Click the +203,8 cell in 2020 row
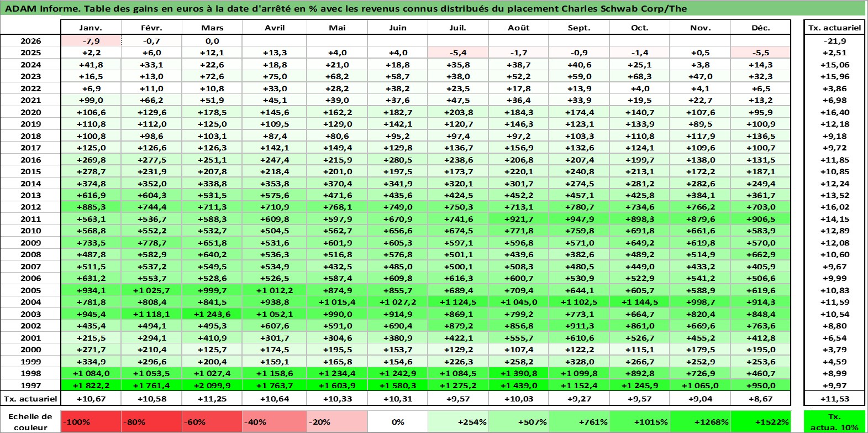The height and width of the screenshot is (433, 868). pyautogui.click(x=458, y=112)
